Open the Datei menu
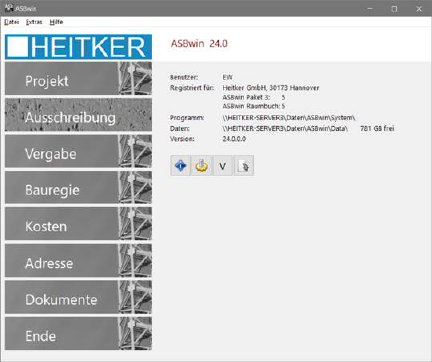 [x=12, y=22]
